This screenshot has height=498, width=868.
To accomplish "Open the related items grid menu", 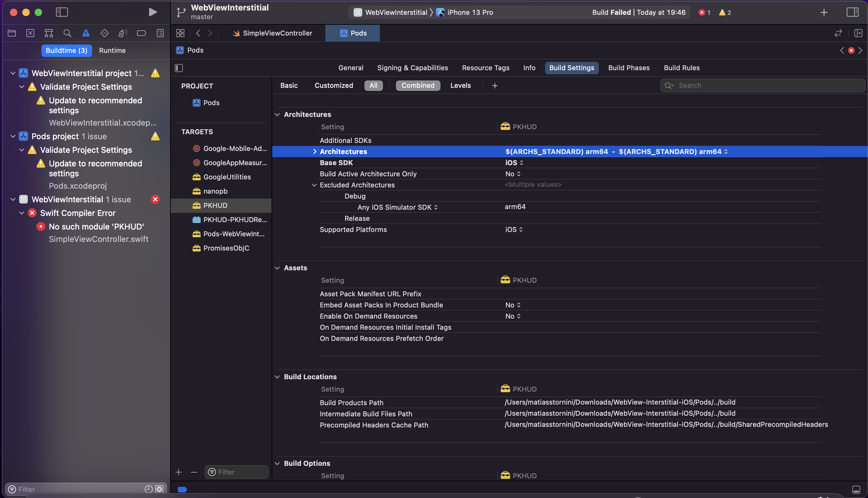I will [180, 33].
